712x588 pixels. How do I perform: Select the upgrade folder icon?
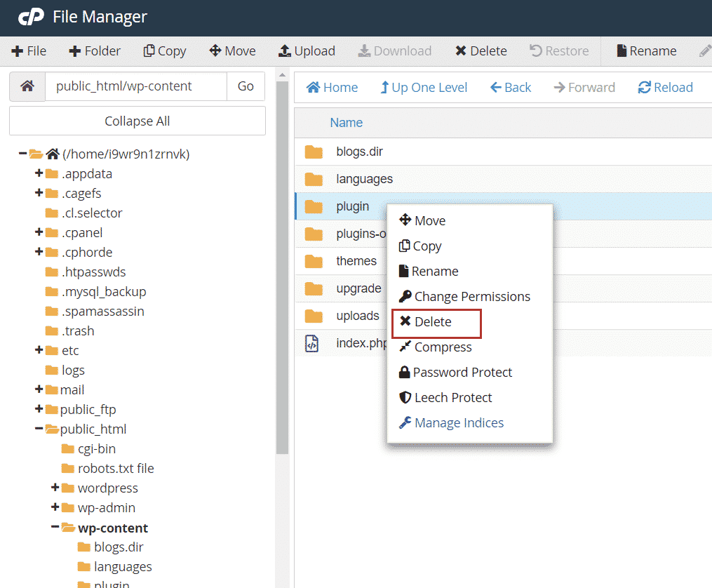point(314,288)
